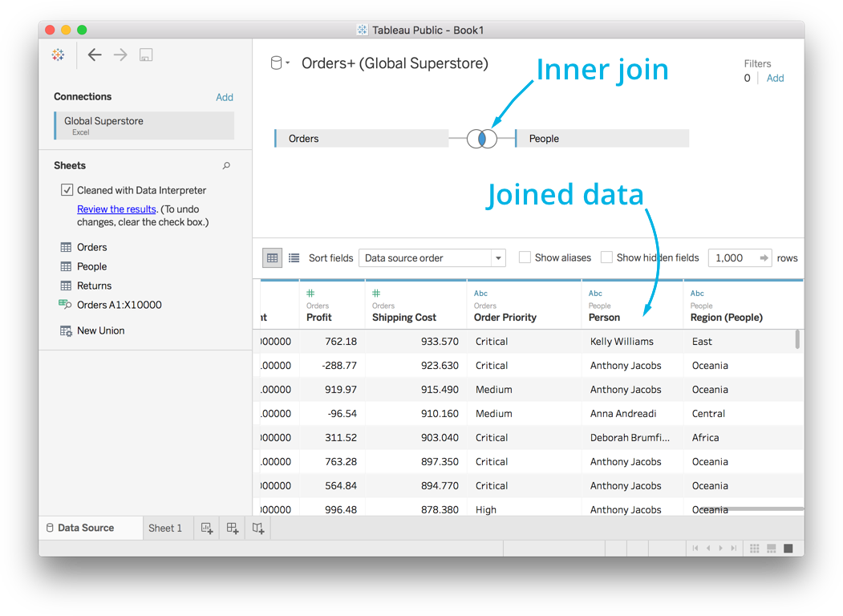Select the Returns sheet in list
Viewport: 843px width, 616px height.
click(x=94, y=286)
